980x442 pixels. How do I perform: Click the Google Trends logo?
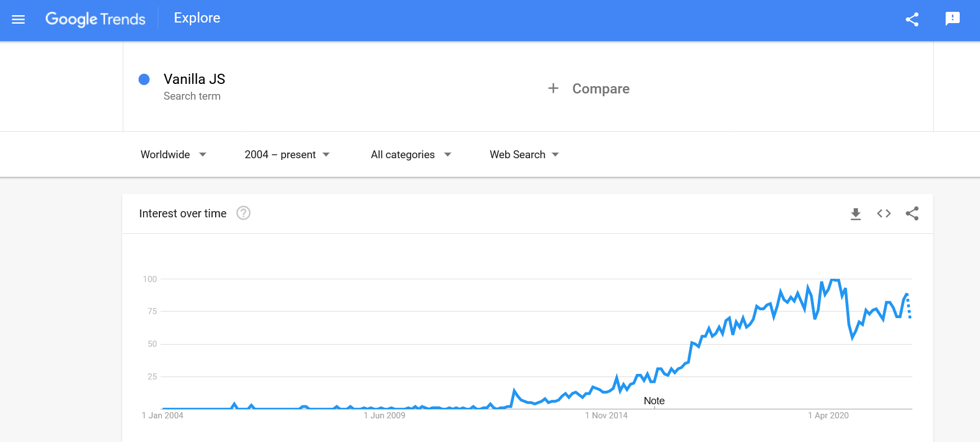(x=95, y=19)
